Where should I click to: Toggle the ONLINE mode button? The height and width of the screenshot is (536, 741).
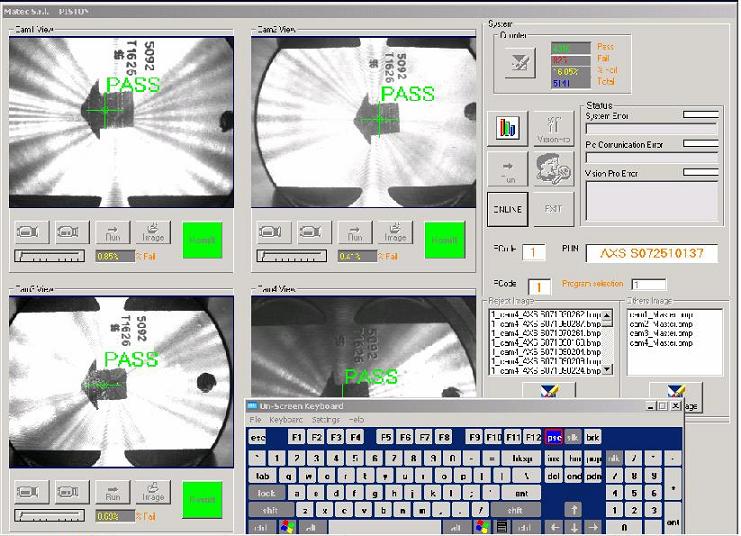point(507,208)
